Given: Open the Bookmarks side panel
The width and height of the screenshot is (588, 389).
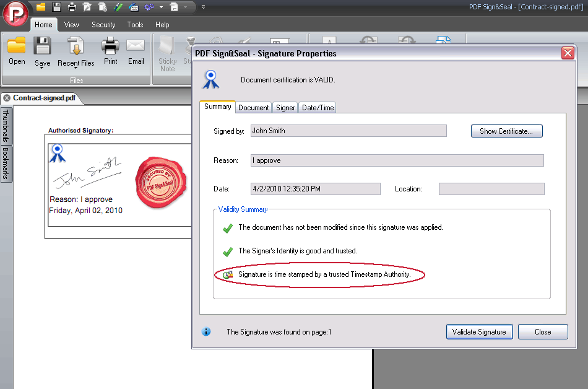Looking at the screenshot, I should tap(6, 163).
